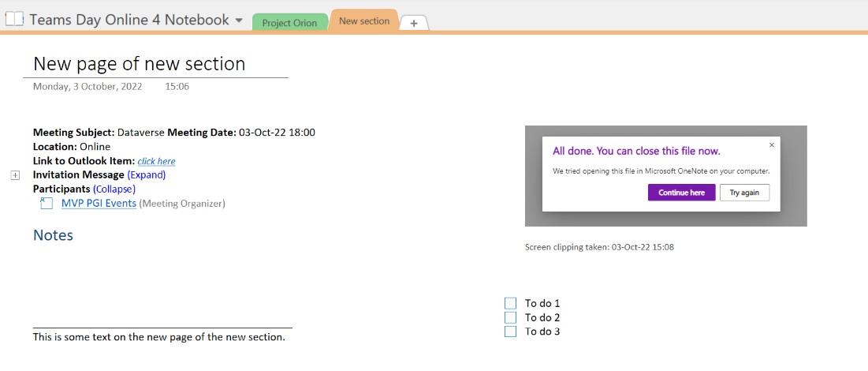Click the Notes heading

(53, 235)
